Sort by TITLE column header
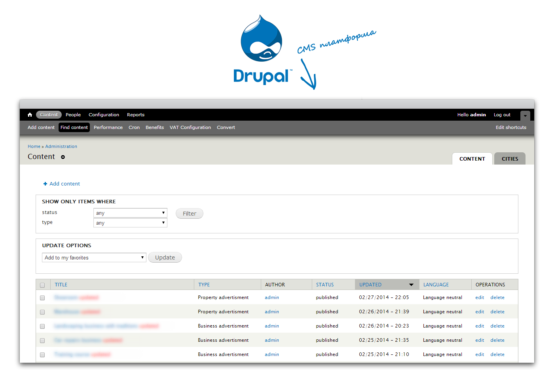554x392 pixels. (61, 285)
